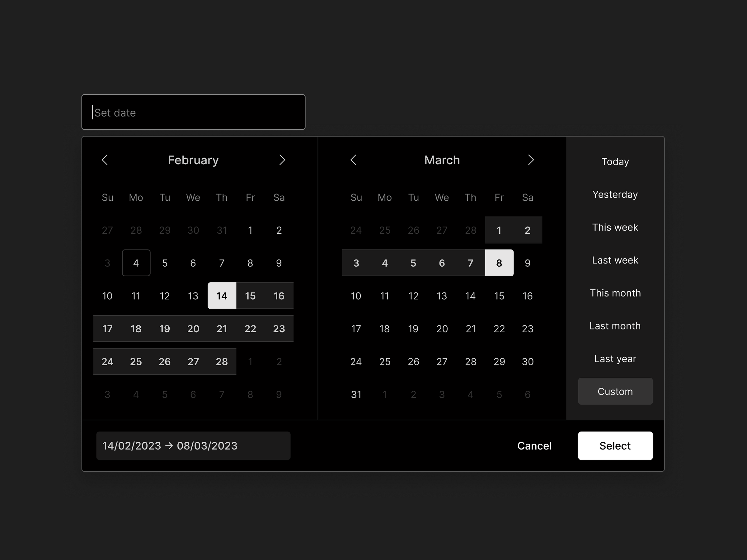
Task: Choose the Last week preset
Action: click(x=615, y=260)
